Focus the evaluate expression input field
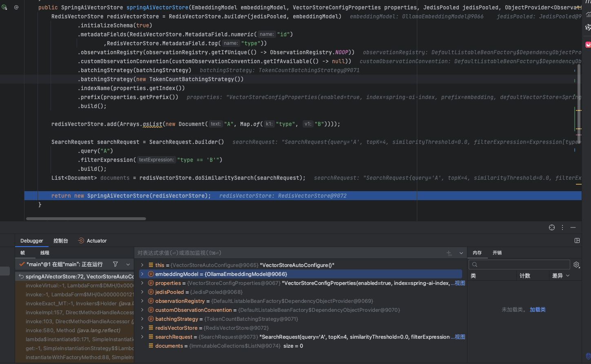591x364 pixels. [290, 253]
